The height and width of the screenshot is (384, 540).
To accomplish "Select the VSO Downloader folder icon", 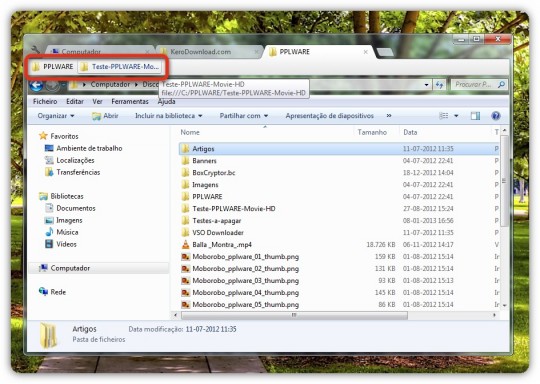I will click(x=186, y=233).
